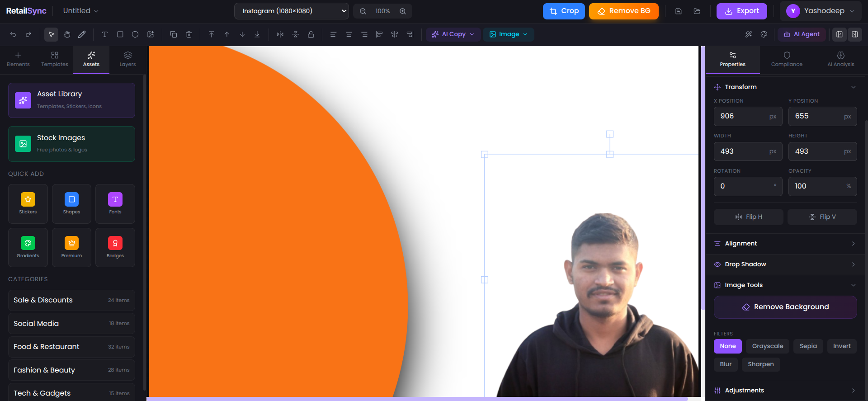Switch to the Layers tab
Viewport: 868px width, 401px height.
(127, 60)
